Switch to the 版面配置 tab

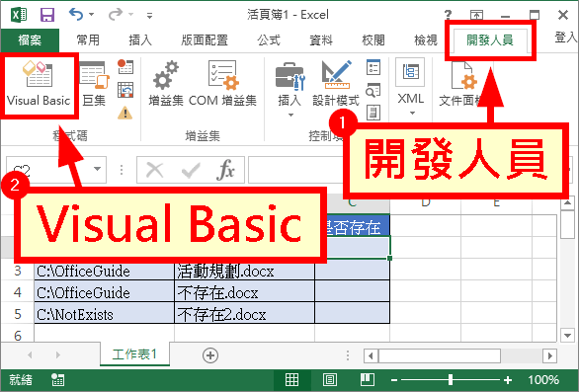[x=205, y=39]
